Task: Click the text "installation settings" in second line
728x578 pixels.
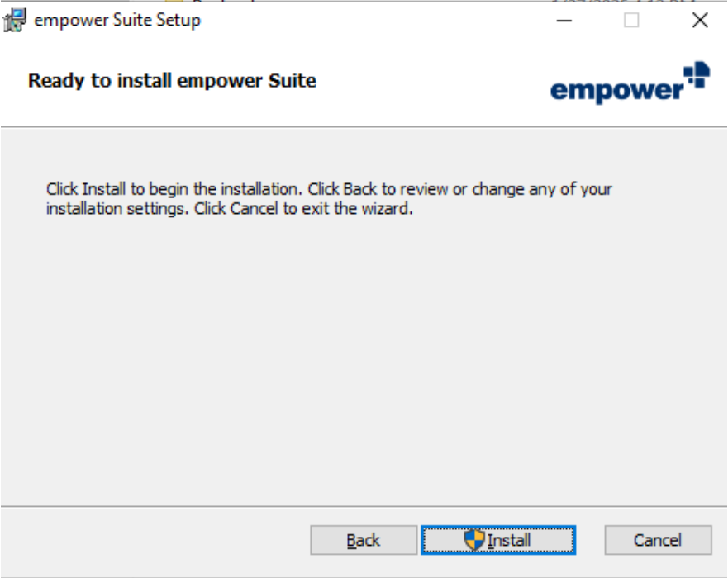Action: click(x=117, y=209)
